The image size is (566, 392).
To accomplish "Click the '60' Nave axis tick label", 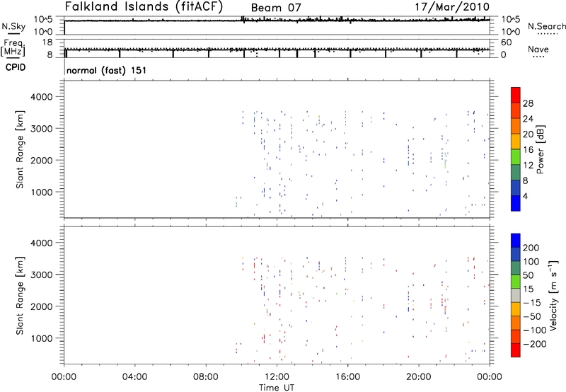I will pos(506,42).
